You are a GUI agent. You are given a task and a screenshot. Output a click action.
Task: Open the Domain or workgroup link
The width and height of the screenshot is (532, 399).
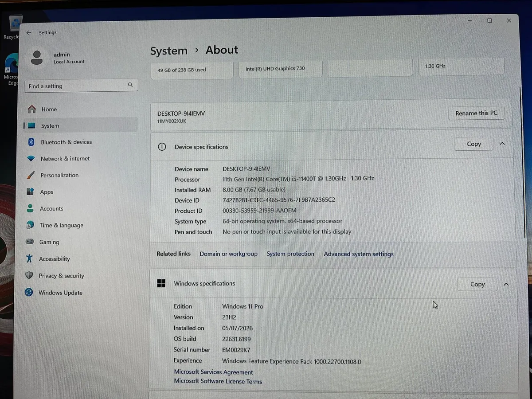228,254
